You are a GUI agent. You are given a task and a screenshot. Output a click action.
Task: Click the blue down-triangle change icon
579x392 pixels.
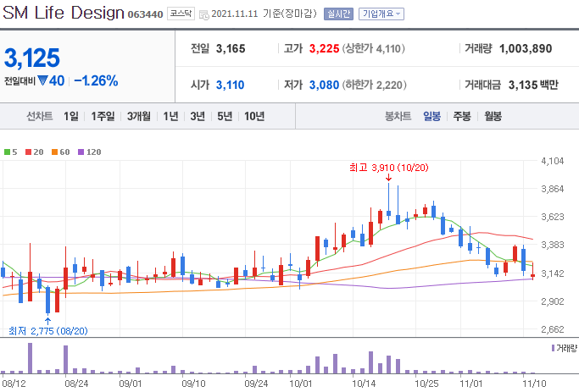43,80
